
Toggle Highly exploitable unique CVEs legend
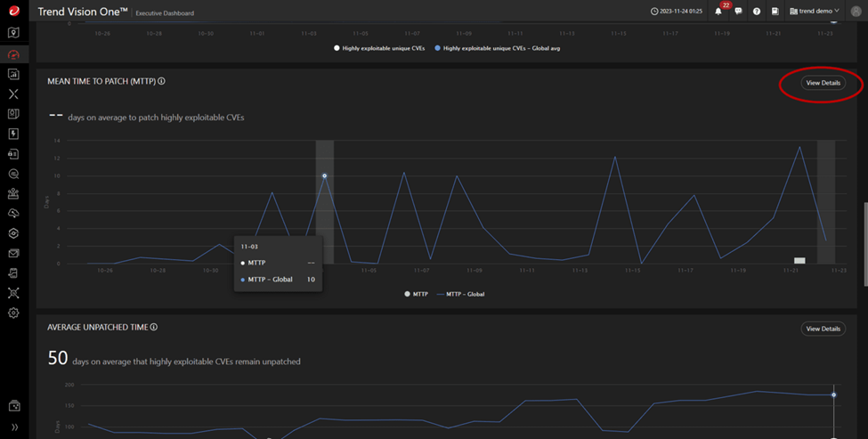[x=379, y=48]
